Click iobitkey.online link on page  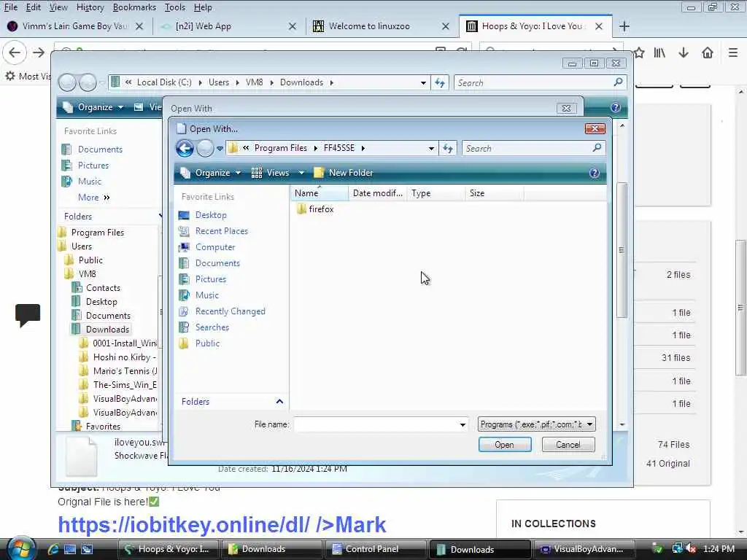[222, 524]
